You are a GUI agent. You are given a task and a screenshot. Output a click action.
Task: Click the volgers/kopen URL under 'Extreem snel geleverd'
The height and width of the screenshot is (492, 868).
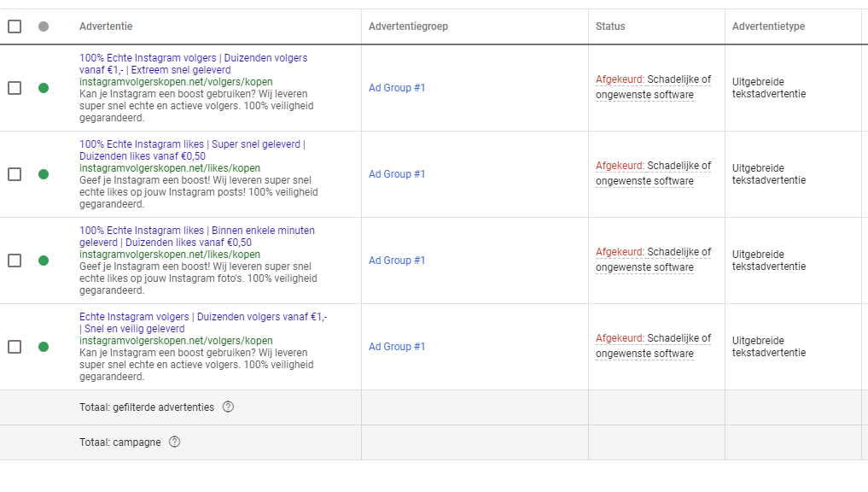click(x=176, y=82)
